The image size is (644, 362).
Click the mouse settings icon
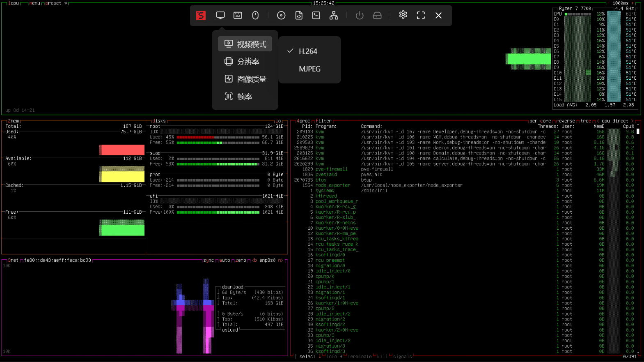tap(255, 16)
